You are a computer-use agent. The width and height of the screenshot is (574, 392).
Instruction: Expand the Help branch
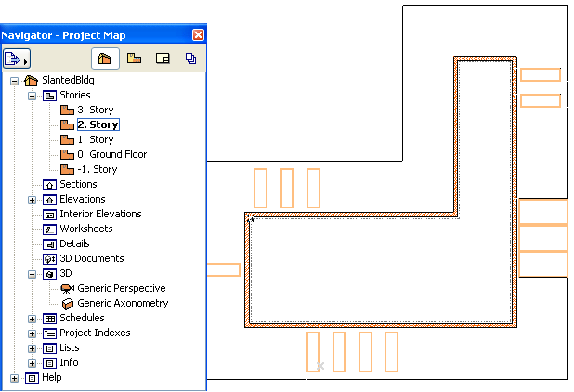[14, 378]
